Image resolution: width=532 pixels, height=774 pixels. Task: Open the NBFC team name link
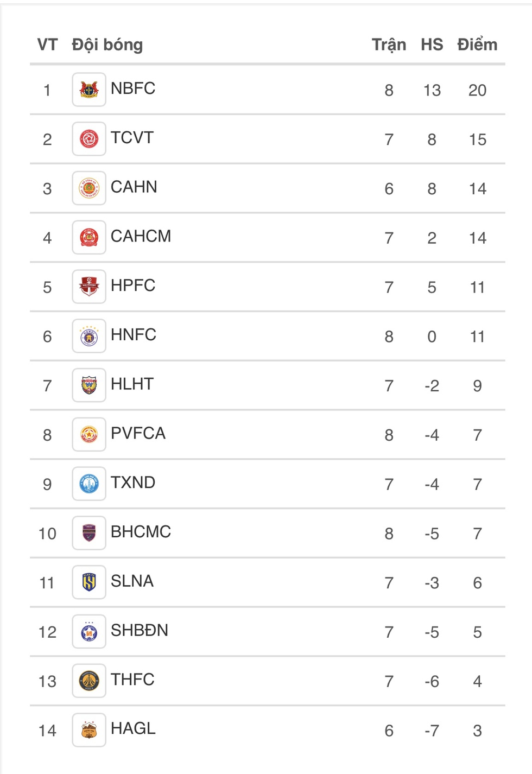133,88
